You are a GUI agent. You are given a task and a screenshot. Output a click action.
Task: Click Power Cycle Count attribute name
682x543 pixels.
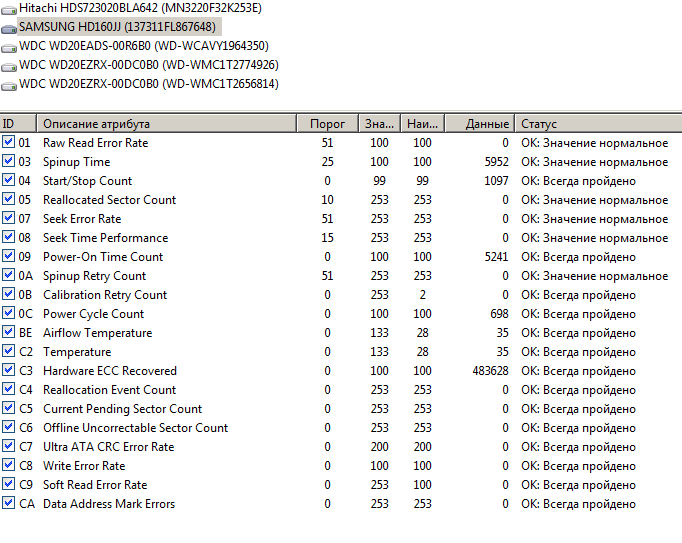coord(94,314)
